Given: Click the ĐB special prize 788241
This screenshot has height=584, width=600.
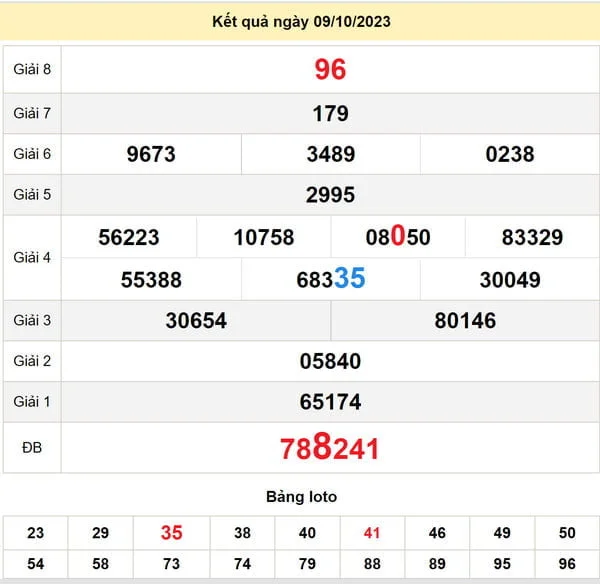Looking at the screenshot, I should 330,448.
